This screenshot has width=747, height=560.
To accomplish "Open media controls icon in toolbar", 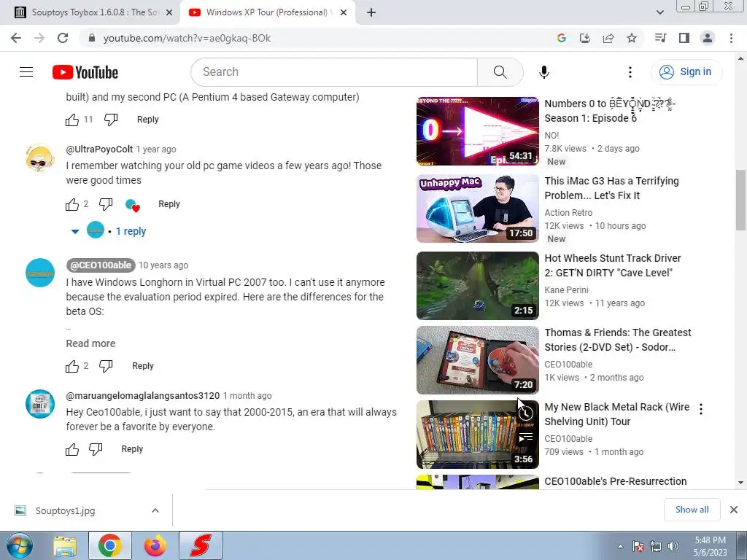I will 660,38.
